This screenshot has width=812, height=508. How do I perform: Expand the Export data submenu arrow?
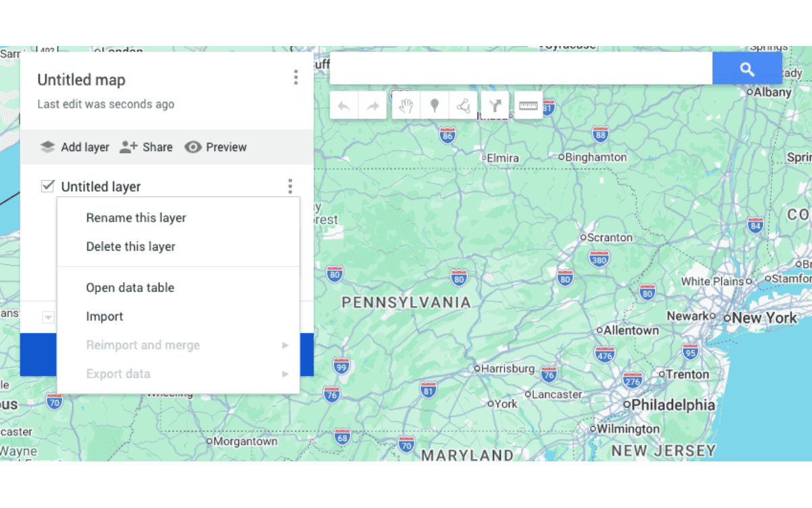click(x=286, y=374)
